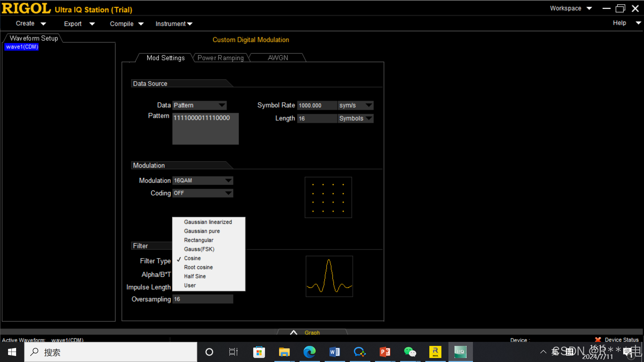Image resolution: width=644 pixels, height=362 pixels.
Task: Select Gaussian pure filter option
Action: point(202,231)
